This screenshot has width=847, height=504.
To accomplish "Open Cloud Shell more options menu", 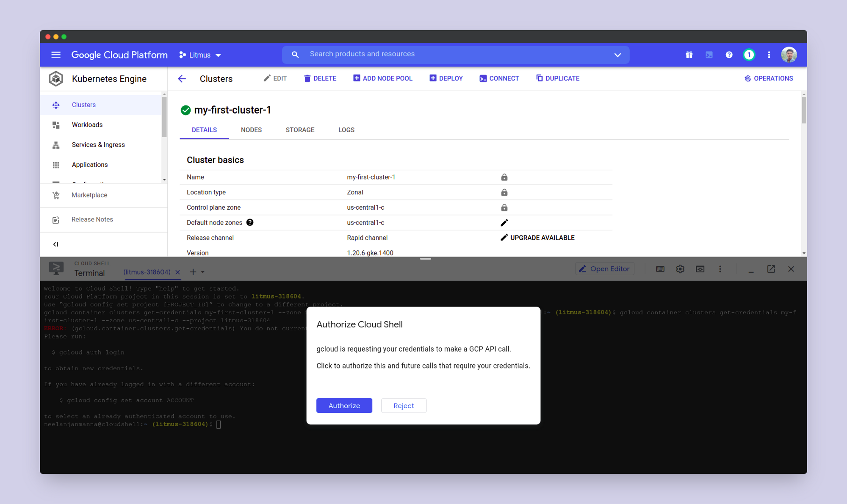I will [720, 269].
